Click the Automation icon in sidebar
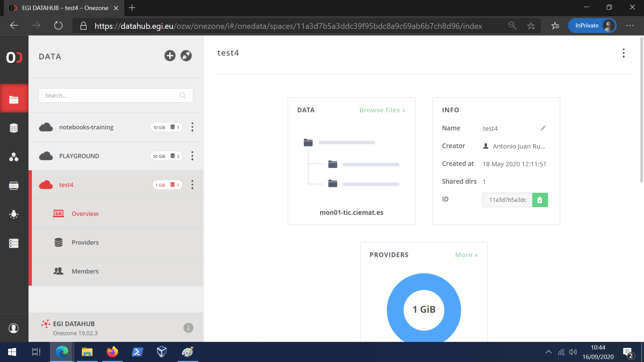Image resolution: width=644 pixels, height=362 pixels. tap(14, 214)
